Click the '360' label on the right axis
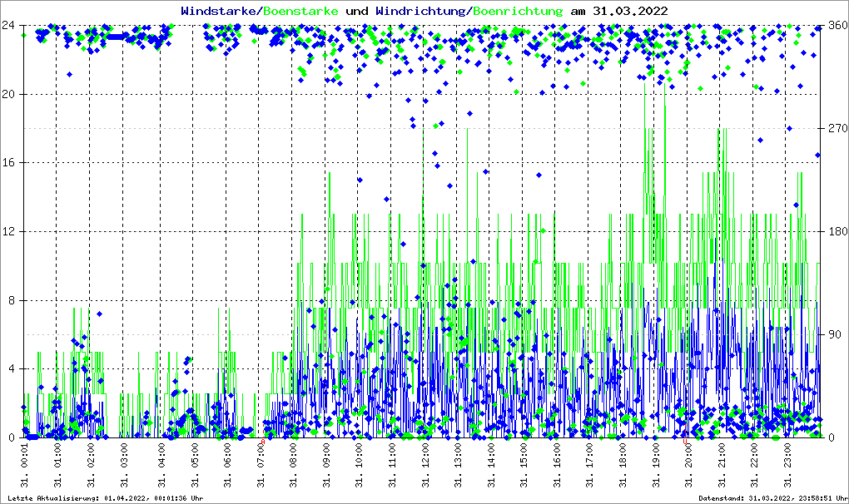The height and width of the screenshot is (504, 849). (836, 25)
